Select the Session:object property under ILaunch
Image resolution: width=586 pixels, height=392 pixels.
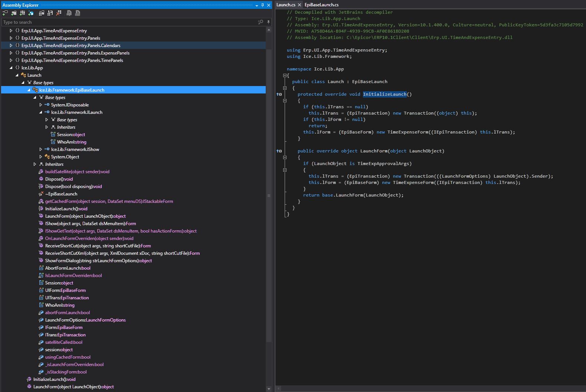(71, 135)
